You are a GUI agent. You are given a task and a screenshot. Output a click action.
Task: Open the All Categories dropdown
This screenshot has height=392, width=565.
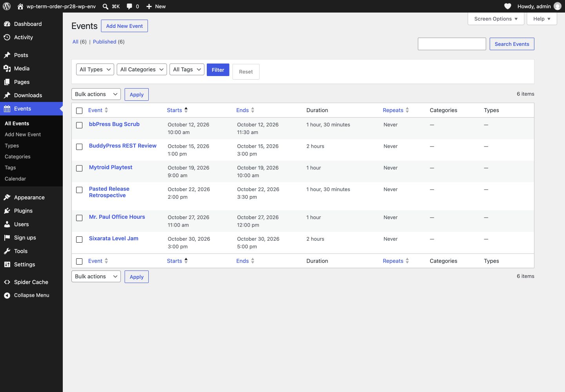coord(142,69)
